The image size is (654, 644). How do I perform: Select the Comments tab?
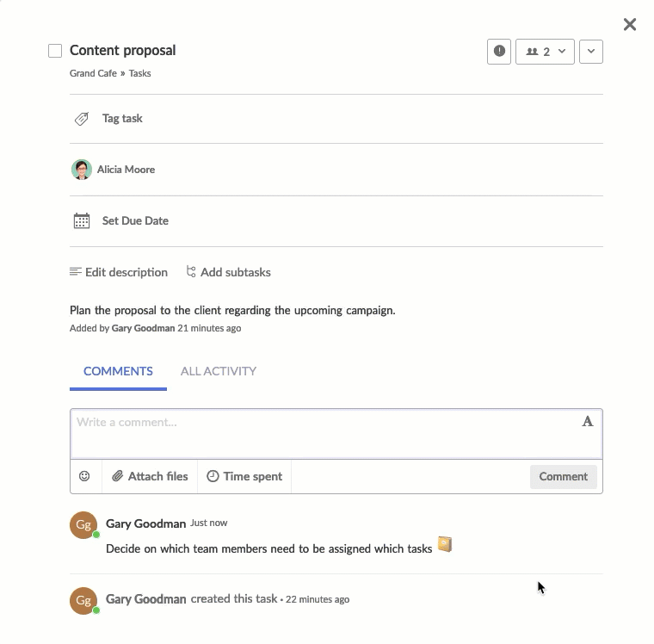(118, 371)
